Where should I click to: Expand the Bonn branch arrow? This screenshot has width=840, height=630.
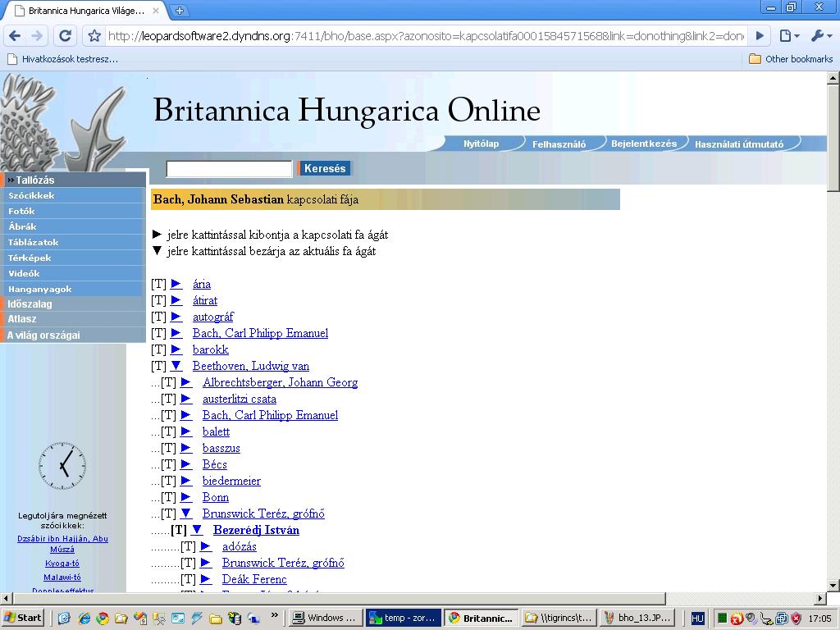coord(186,497)
